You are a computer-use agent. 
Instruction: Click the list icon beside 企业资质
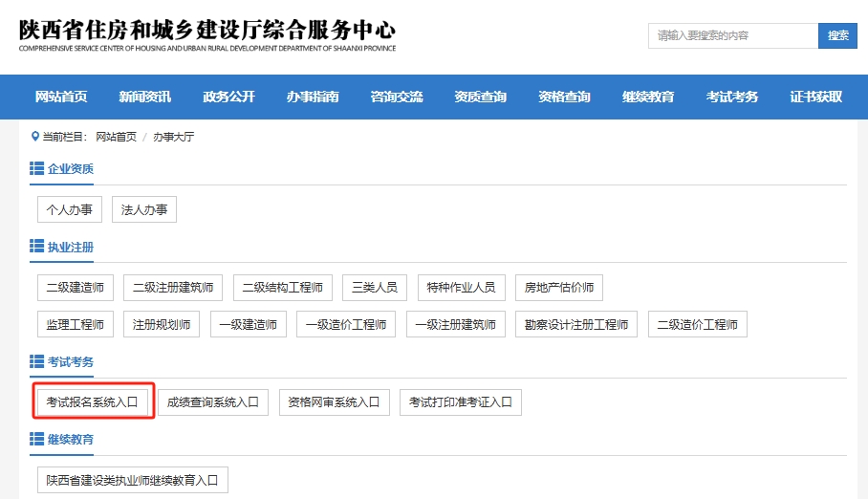click(36, 168)
